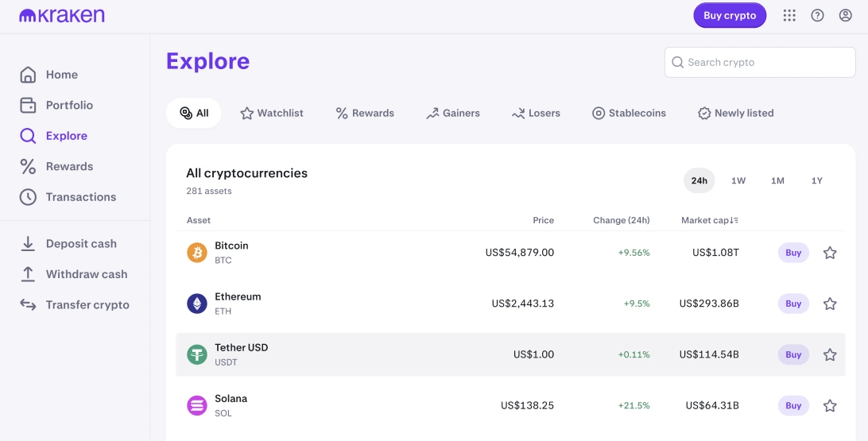Click the Solana coin icon
This screenshot has height=441, width=868.
(197, 405)
